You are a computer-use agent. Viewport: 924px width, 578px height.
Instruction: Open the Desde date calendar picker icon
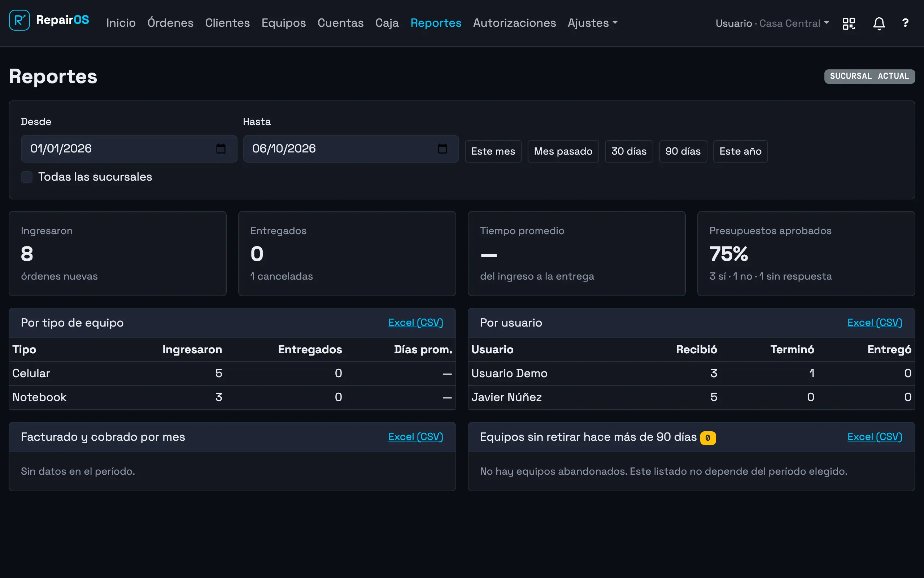tap(221, 148)
